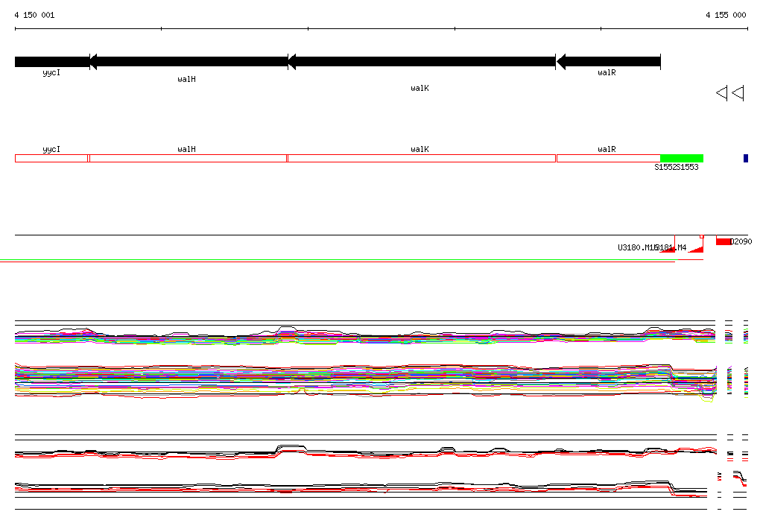Click the yycI label under black arrow

coord(51,72)
